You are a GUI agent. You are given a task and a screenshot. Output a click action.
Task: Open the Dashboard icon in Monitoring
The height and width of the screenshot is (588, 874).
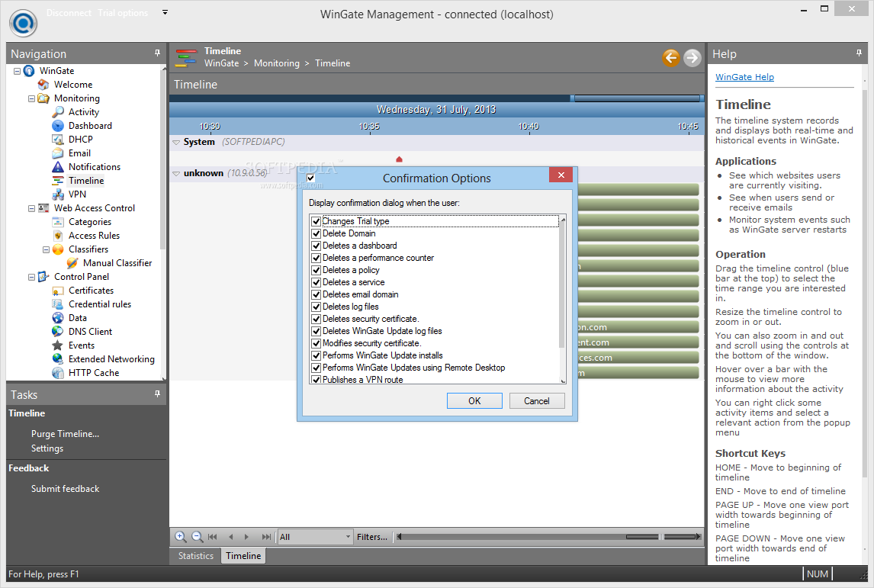click(58, 126)
